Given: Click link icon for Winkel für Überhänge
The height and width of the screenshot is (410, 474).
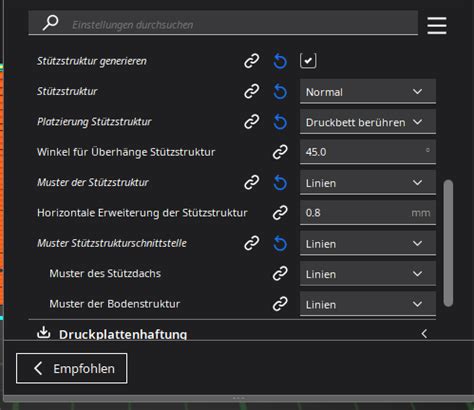Looking at the screenshot, I should [280, 152].
